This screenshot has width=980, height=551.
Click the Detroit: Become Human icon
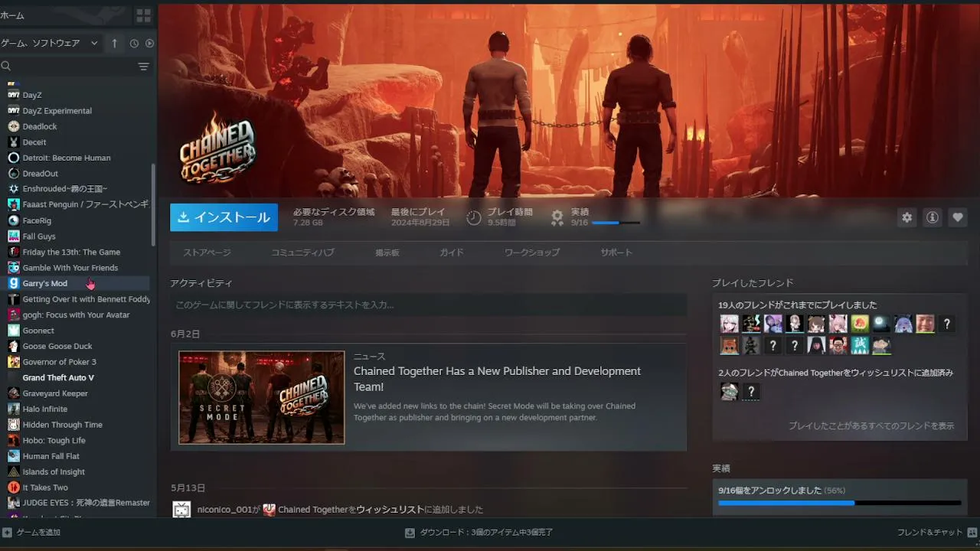tap(13, 158)
